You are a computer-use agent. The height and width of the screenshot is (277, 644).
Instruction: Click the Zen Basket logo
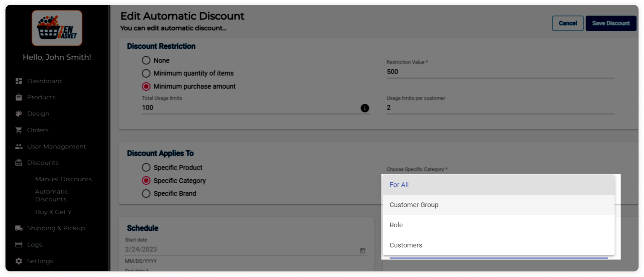57,28
